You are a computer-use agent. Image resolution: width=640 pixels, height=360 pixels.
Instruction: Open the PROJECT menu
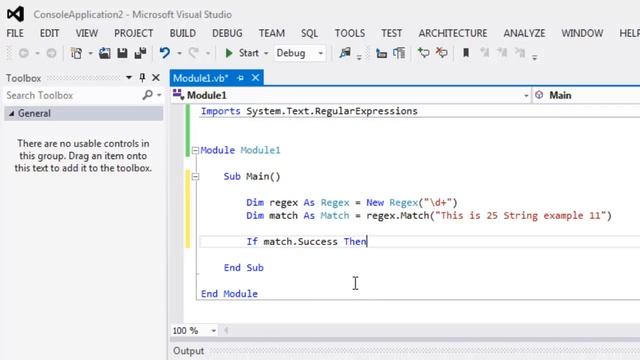(133, 33)
